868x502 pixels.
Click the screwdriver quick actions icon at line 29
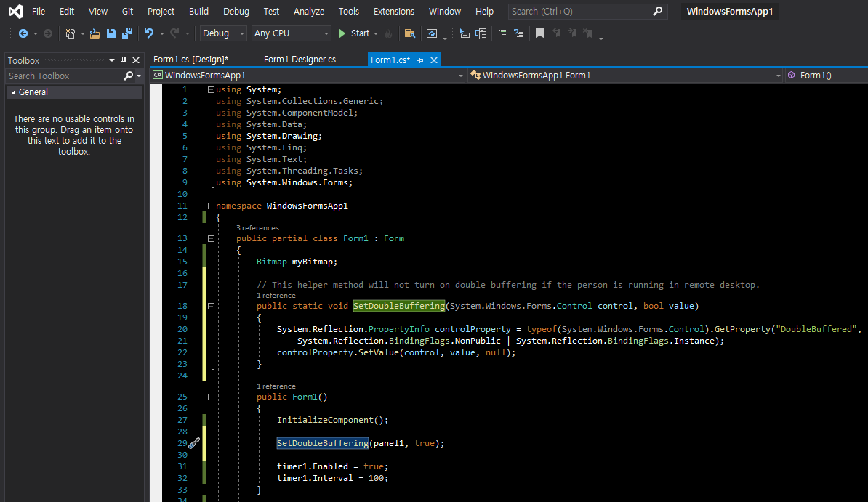[x=194, y=443]
